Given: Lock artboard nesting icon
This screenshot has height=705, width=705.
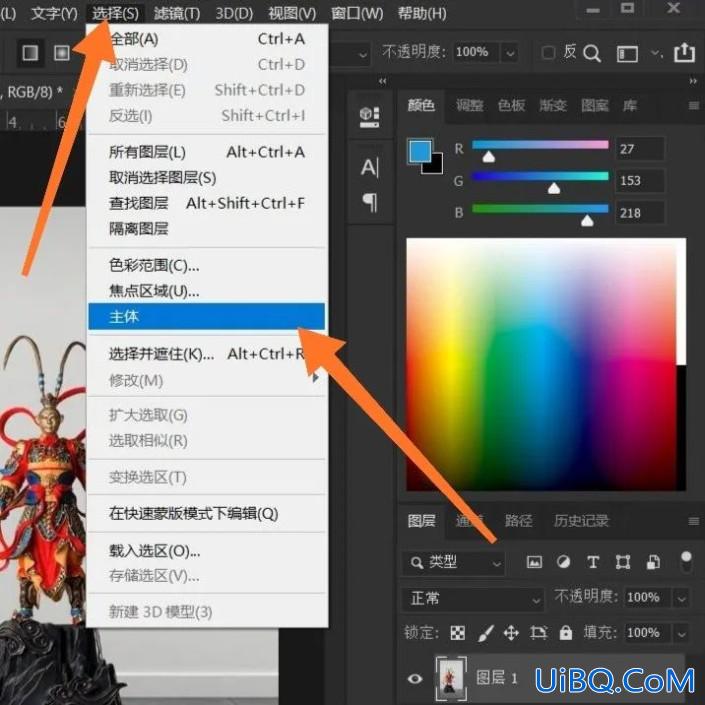Looking at the screenshot, I should click(x=538, y=633).
